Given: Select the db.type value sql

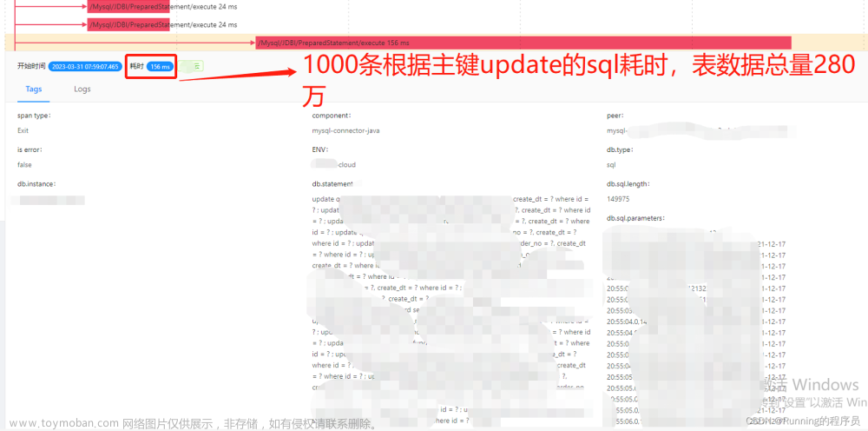Looking at the screenshot, I should coord(611,164).
